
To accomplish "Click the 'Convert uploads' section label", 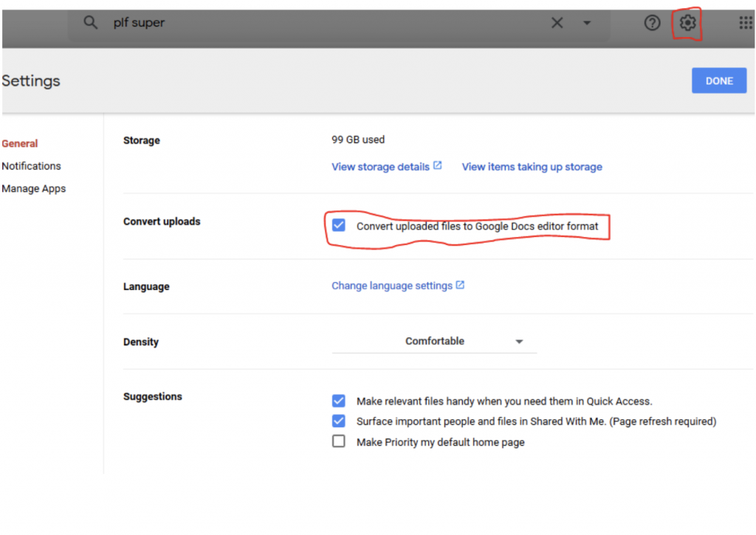I will point(162,221).
